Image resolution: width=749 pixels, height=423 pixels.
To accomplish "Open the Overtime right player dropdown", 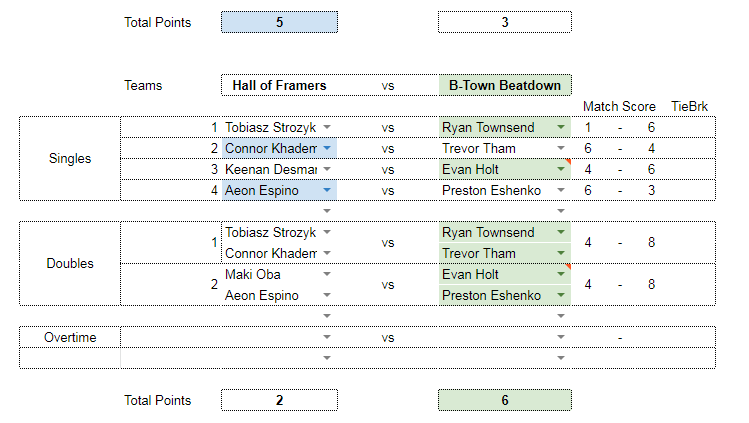I will [561, 338].
